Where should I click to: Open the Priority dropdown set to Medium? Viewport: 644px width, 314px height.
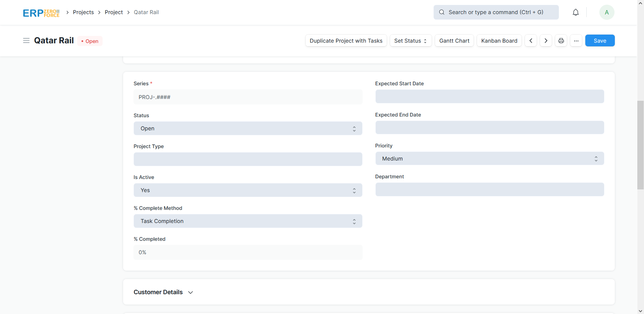tap(490, 159)
